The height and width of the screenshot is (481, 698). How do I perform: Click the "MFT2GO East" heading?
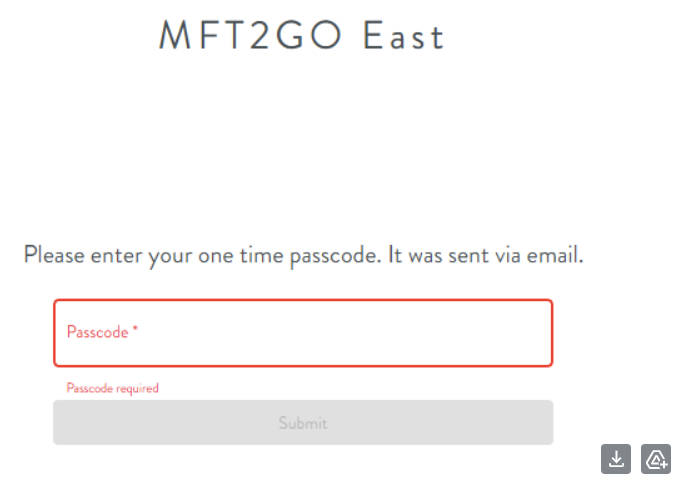click(x=301, y=36)
